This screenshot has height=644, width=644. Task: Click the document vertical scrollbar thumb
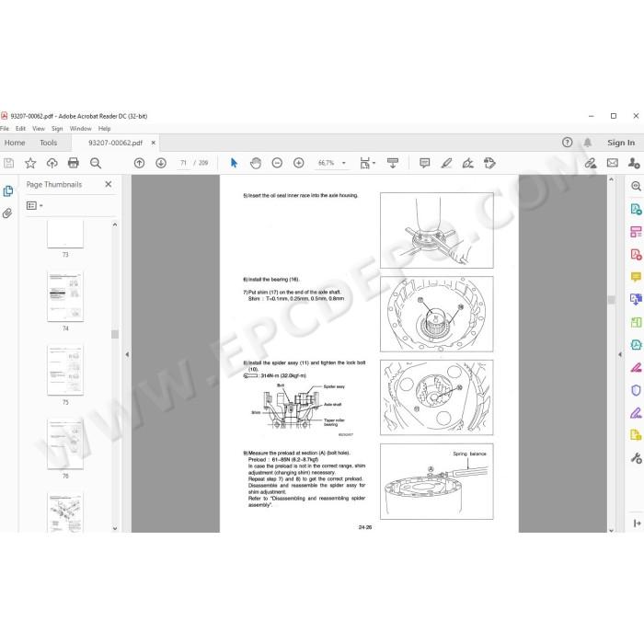(611, 300)
